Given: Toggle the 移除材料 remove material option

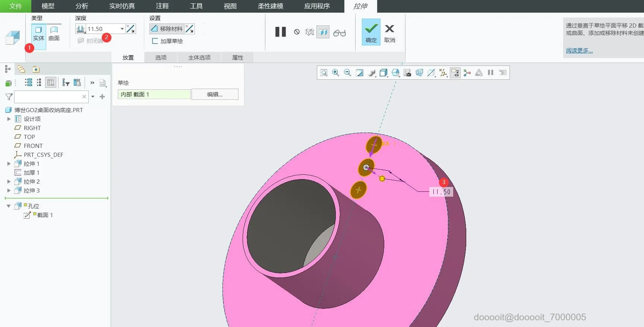Looking at the screenshot, I should (167, 29).
